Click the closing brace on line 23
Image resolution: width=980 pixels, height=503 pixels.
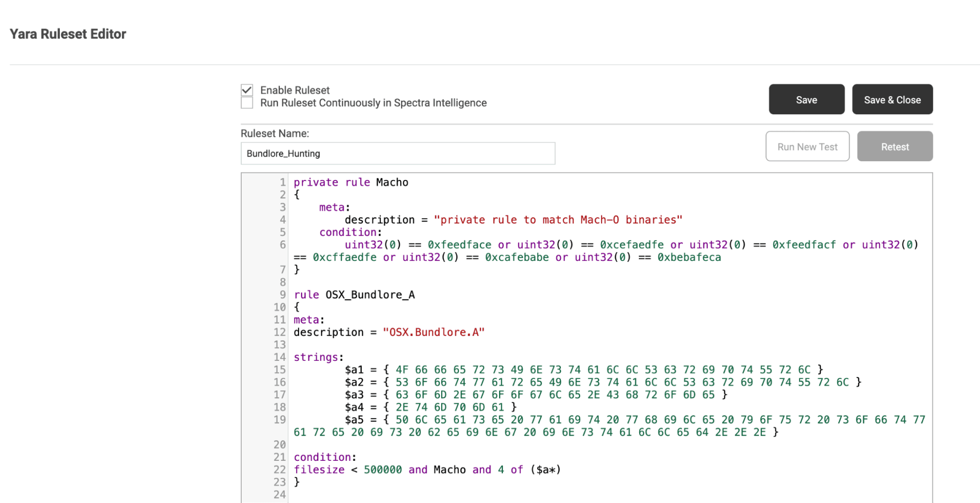point(297,482)
